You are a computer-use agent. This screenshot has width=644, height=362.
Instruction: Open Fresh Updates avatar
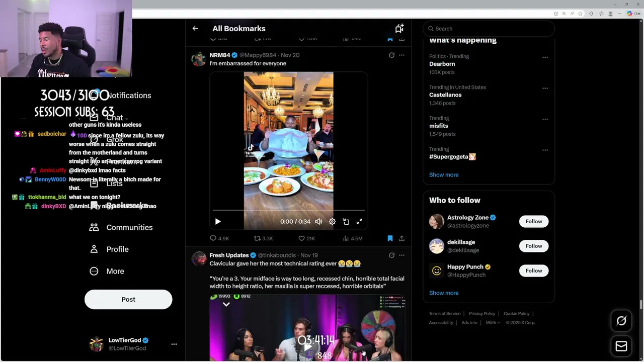199,259
